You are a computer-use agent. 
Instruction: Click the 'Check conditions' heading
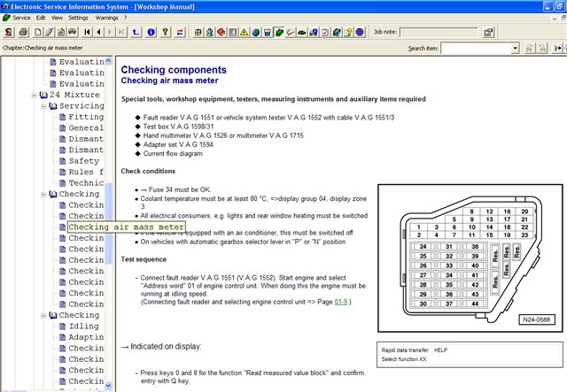(148, 171)
